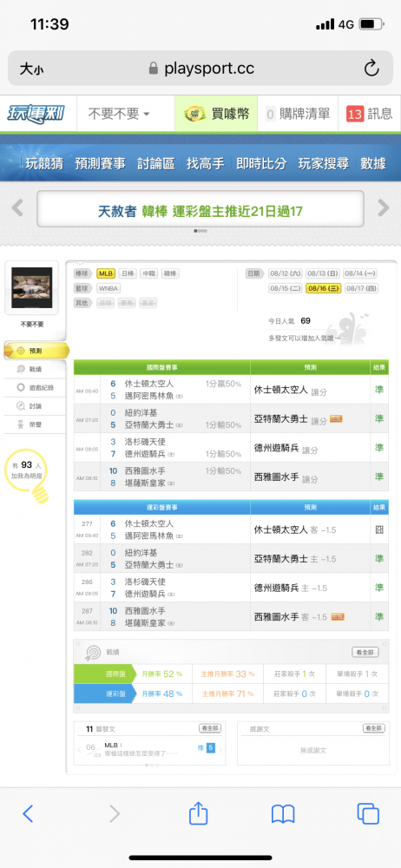The height and width of the screenshot is (868, 401).
Task: Choose date 08/17 (四)
Action: [360, 288]
